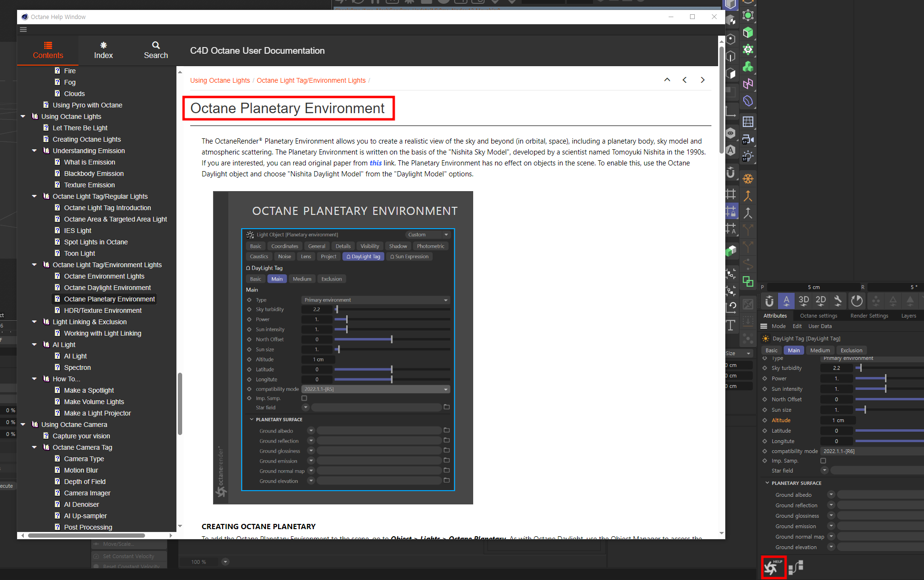The width and height of the screenshot is (924, 580).
Task: Switch to the Search tab
Action: tap(156, 50)
